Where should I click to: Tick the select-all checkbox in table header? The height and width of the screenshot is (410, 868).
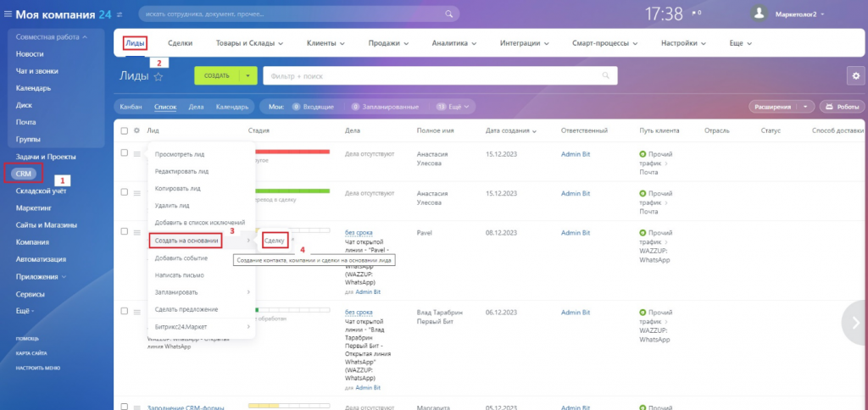point(125,131)
